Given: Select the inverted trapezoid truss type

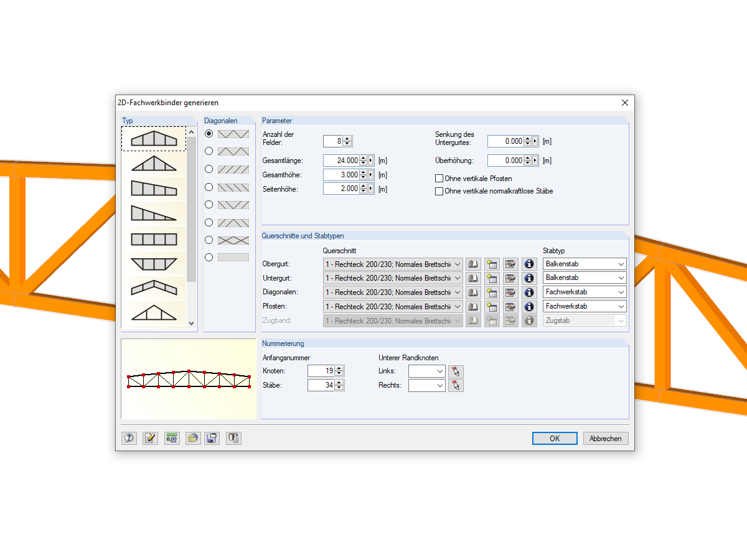Looking at the screenshot, I should 154,264.
